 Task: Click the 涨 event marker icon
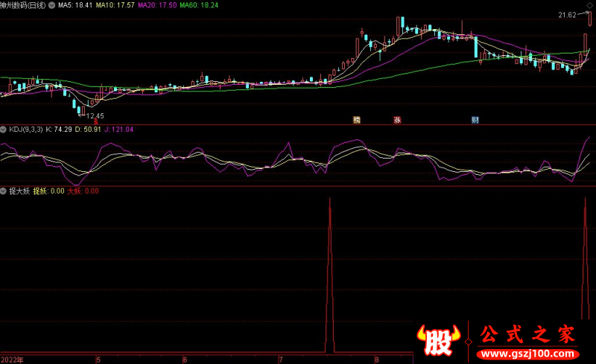point(397,119)
